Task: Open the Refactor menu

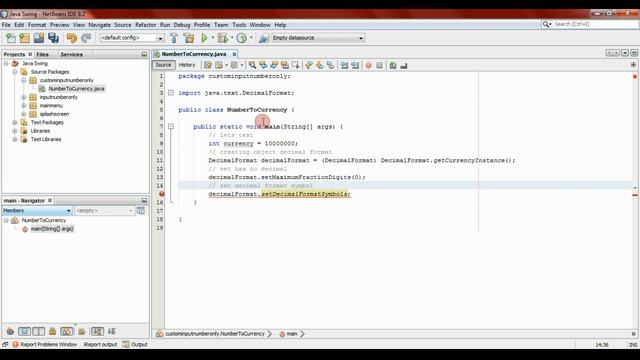Action: point(145,25)
